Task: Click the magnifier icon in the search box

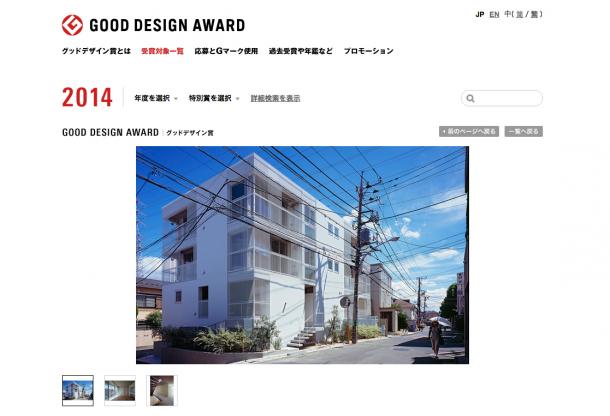Action: [470, 98]
